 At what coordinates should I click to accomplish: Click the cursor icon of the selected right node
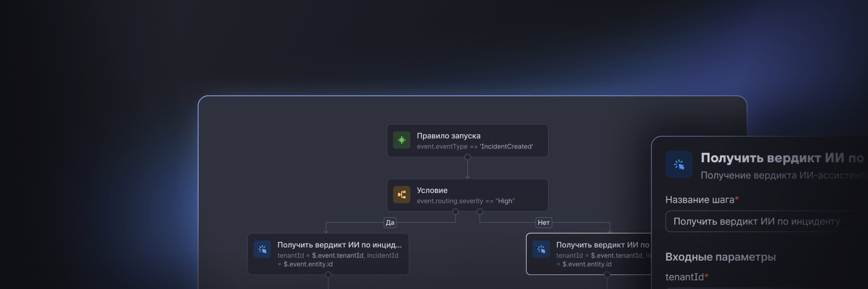point(541,249)
